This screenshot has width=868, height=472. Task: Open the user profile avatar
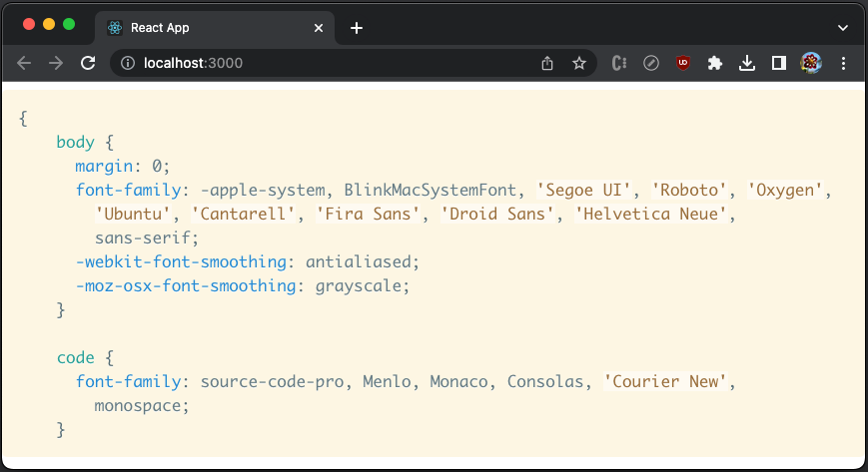[x=811, y=63]
